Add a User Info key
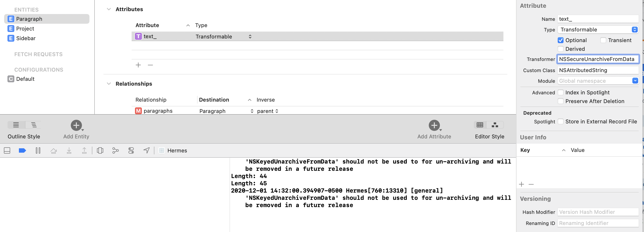 pos(522,184)
